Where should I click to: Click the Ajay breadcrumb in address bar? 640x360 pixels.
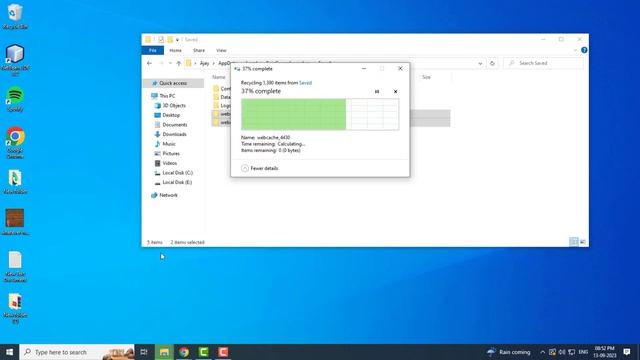click(x=204, y=63)
